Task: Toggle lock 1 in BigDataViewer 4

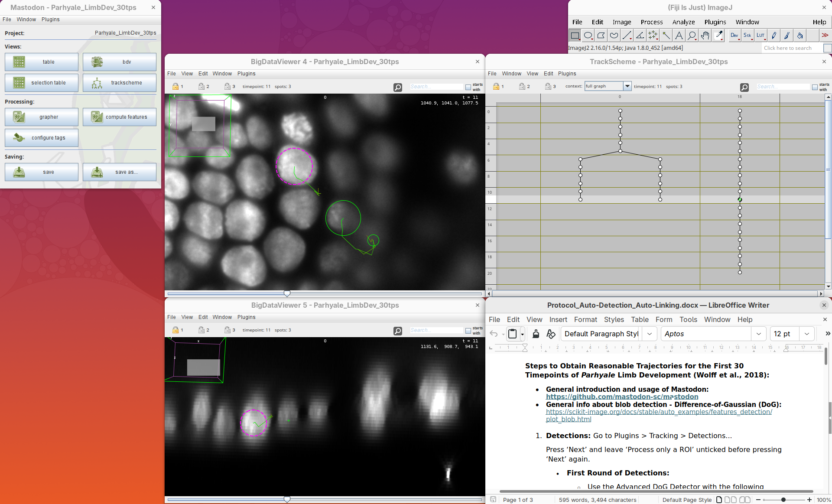Action: click(175, 87)
